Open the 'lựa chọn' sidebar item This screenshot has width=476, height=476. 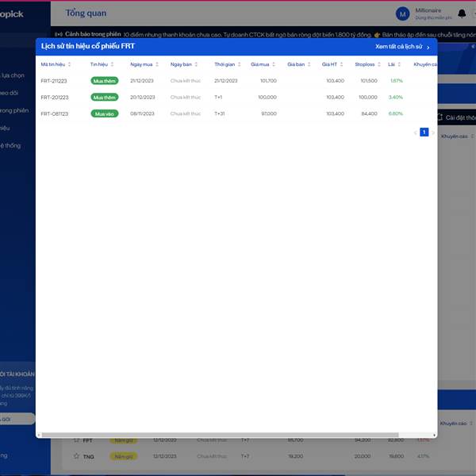pyautogui.click(x=13, y=75)
